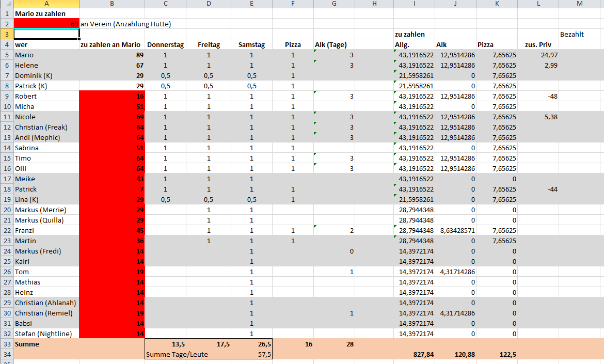Select 'Samstag' heading cell
604x364 pixels.
click(x=251, y=45)
